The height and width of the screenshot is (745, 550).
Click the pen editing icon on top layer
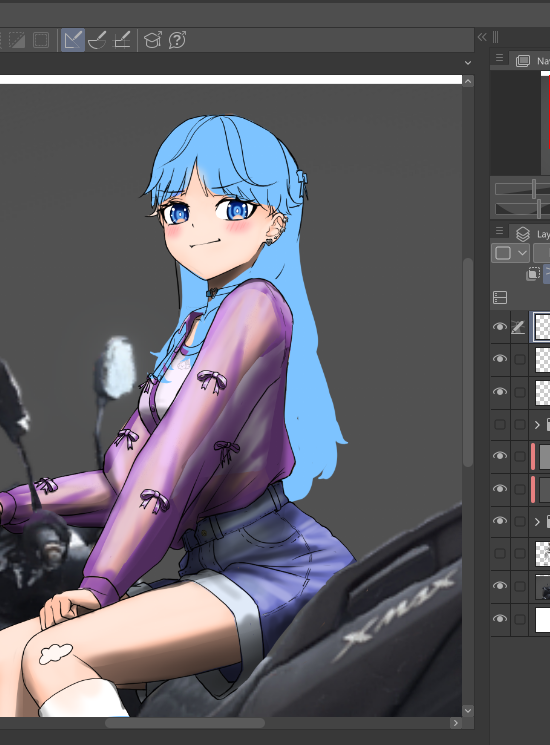tap(518, 327)
